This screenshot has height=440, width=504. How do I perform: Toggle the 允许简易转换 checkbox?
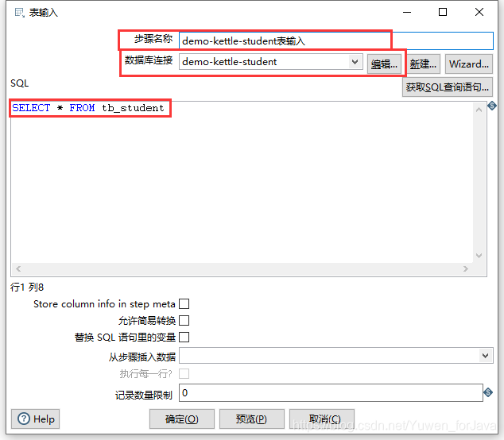point(184,321)
